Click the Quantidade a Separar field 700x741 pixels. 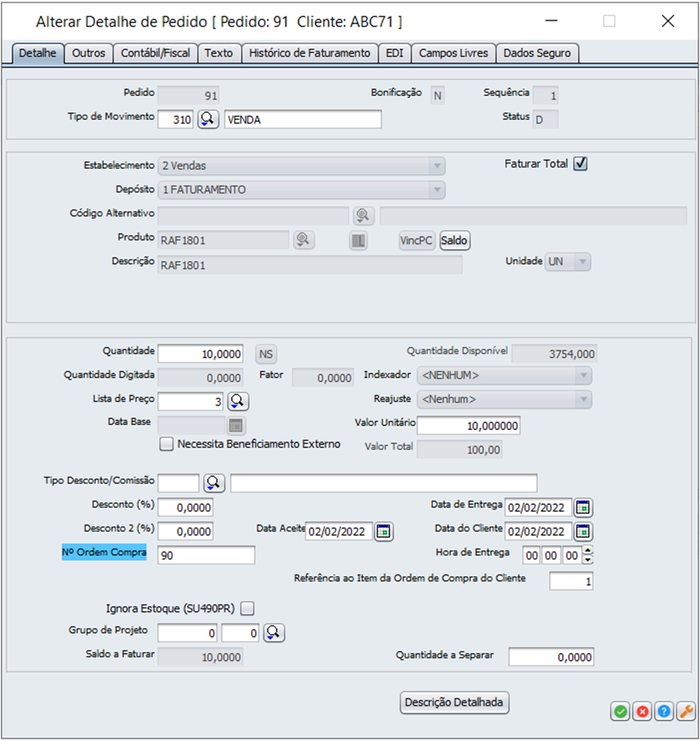tap(551, 657)
